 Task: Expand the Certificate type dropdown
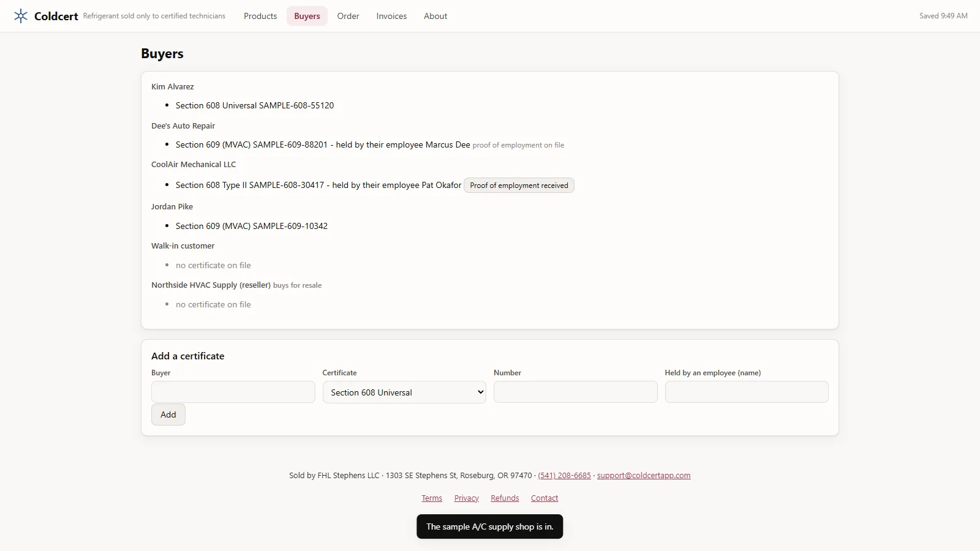(x=404, y=392)
